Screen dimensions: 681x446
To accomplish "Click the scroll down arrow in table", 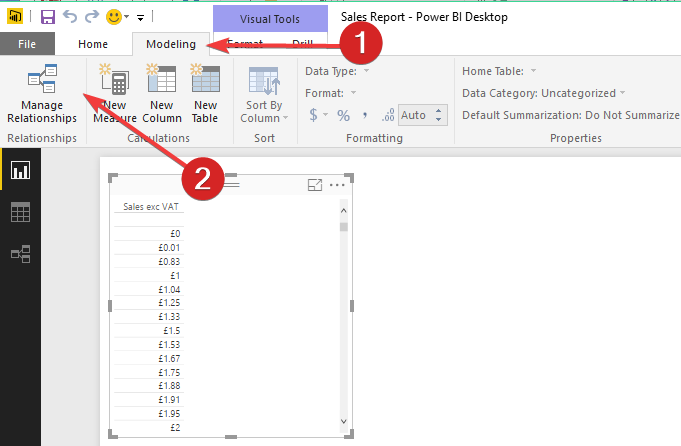I will [344, 421].
